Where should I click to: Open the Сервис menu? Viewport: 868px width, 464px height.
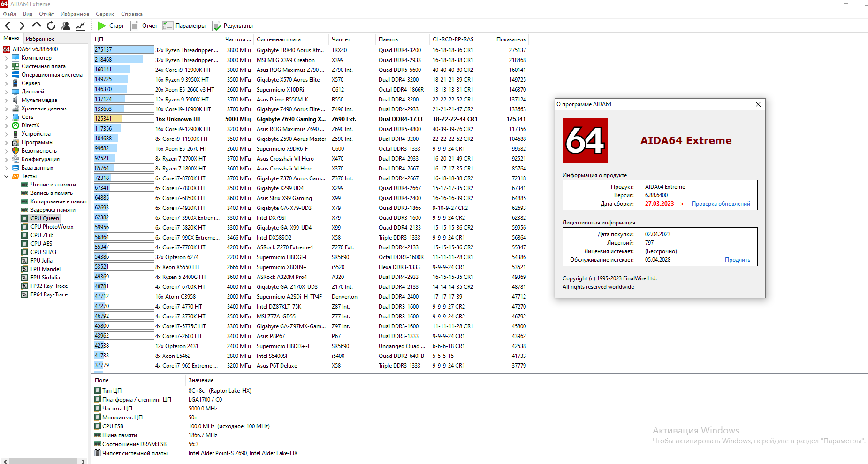(x=105, y=14)
